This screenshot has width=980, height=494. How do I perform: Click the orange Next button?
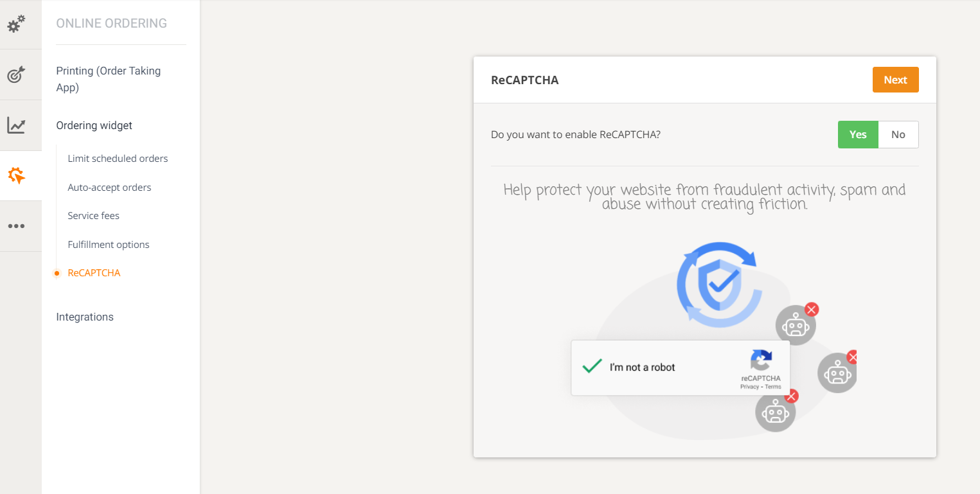point(895,80)
